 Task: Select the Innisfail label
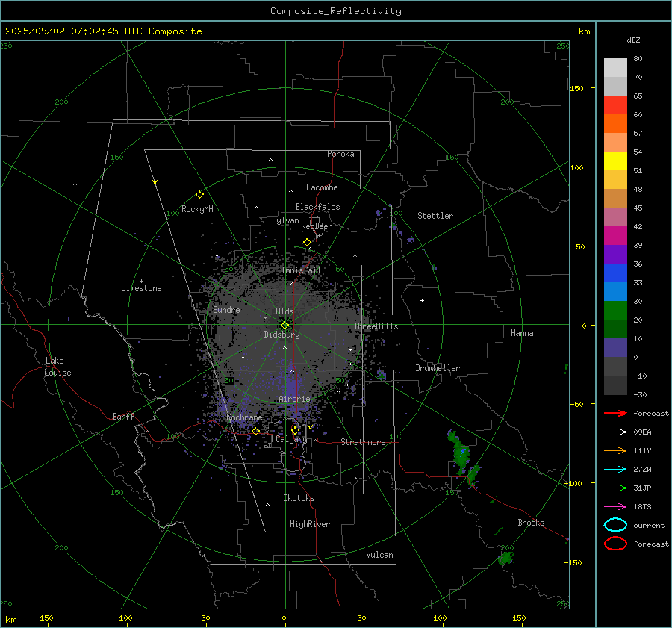302,270
